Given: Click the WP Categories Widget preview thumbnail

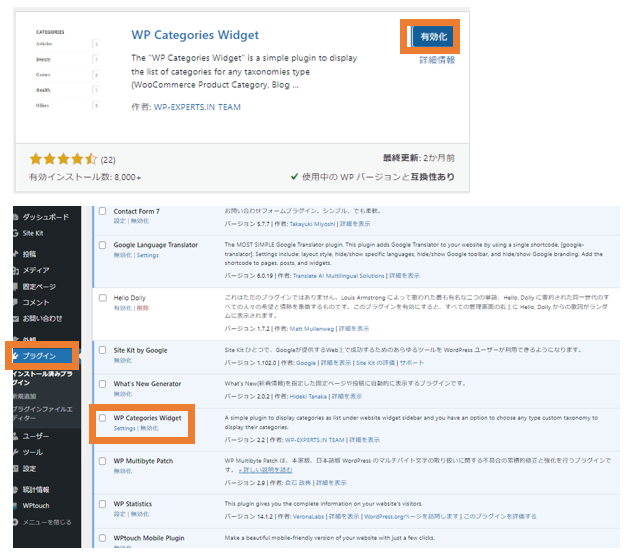Looking at the screenshot, I should [x=67, y=69].
